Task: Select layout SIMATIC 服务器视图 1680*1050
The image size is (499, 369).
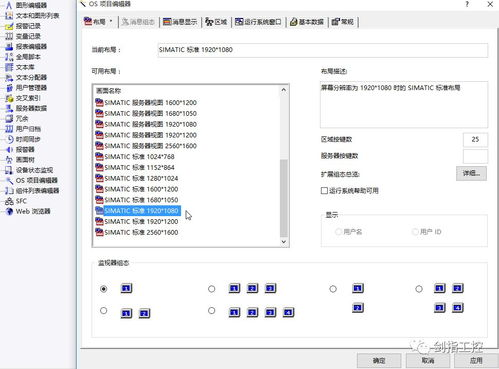Action: click(146, 113)
